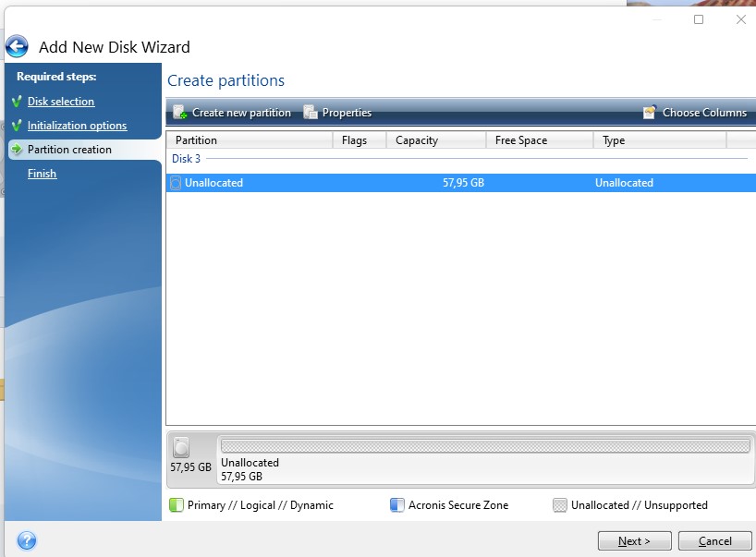Image resolution: width=756 pixels, height=557 pixels.
Task: Click the Properties label in toolbar
Action: 347,113
